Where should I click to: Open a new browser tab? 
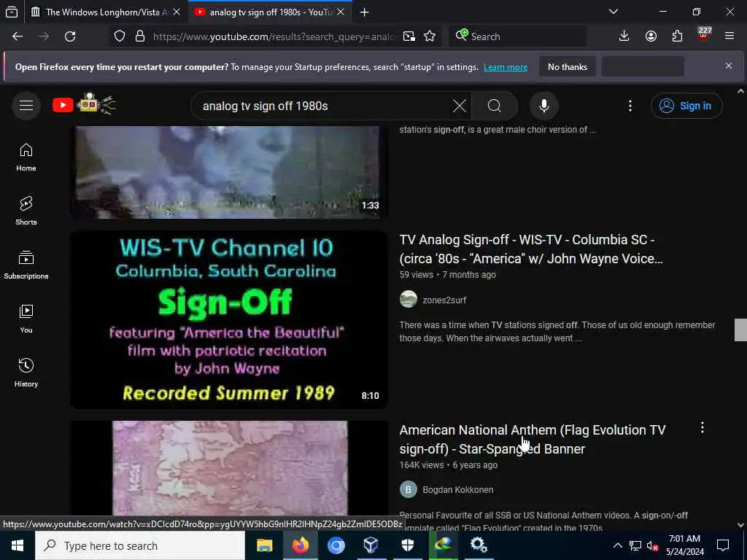pyautogui.click(x=365, y=12)
